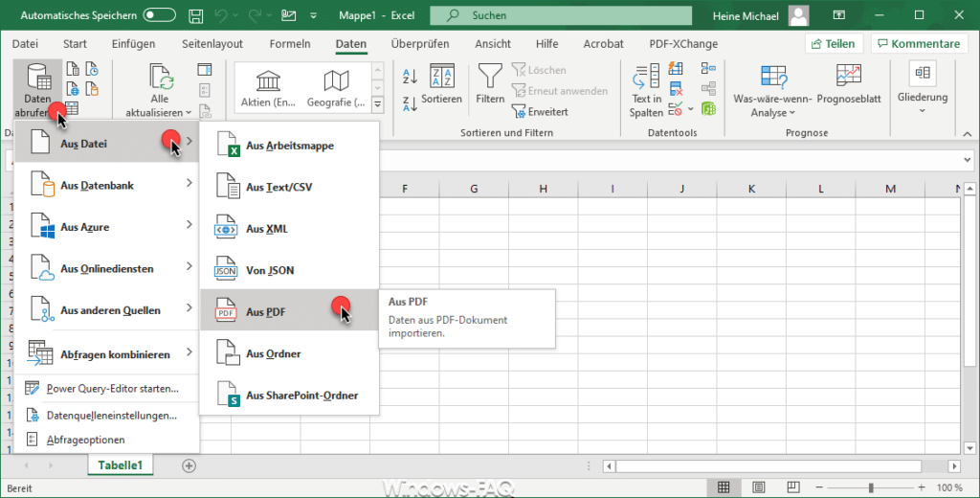Open the Alle aktualisieren dropdown arrow
980x498 pixels.
189,113
